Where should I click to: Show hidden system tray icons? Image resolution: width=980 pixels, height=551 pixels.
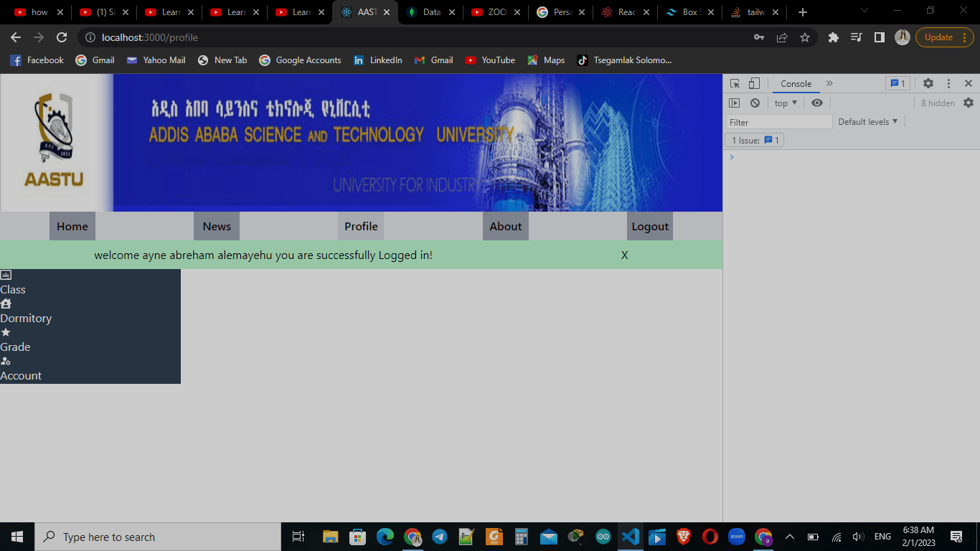[x=790, y=537]
